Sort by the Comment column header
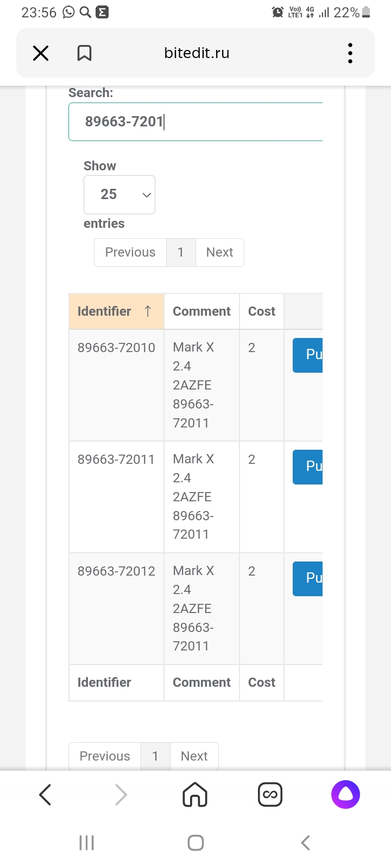 click(x=201, y=311)
